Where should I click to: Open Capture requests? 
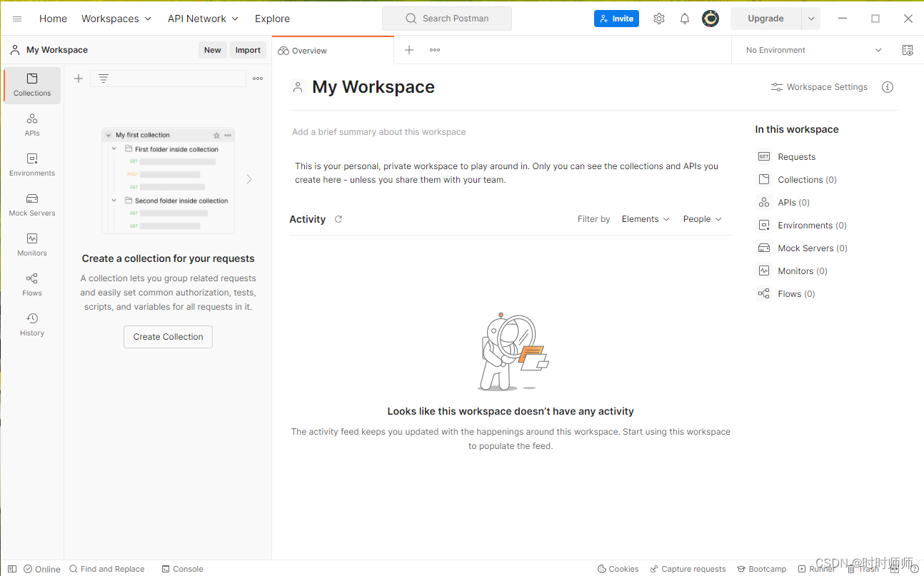[x=688, y=569]
